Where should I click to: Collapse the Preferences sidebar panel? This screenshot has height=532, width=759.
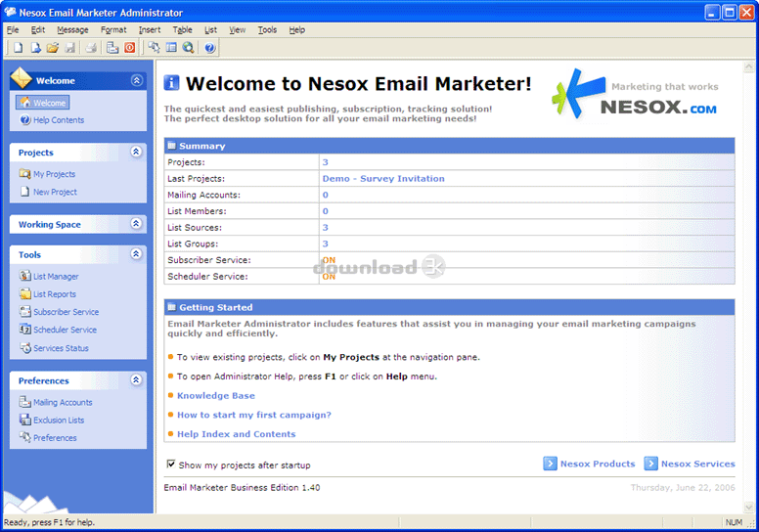(136, 379)
